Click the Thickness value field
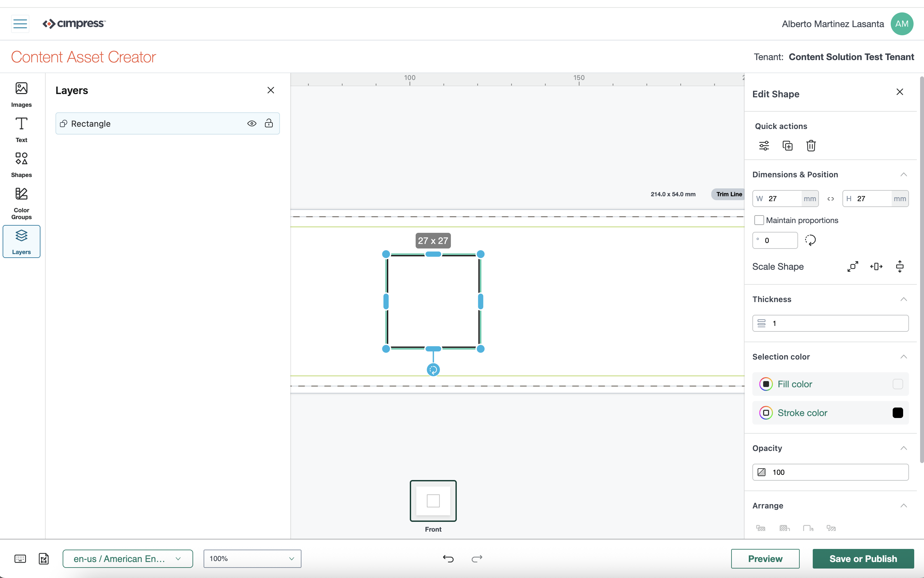Image resolution: width=924 pixels, height=578 pixels. [830, 323]
